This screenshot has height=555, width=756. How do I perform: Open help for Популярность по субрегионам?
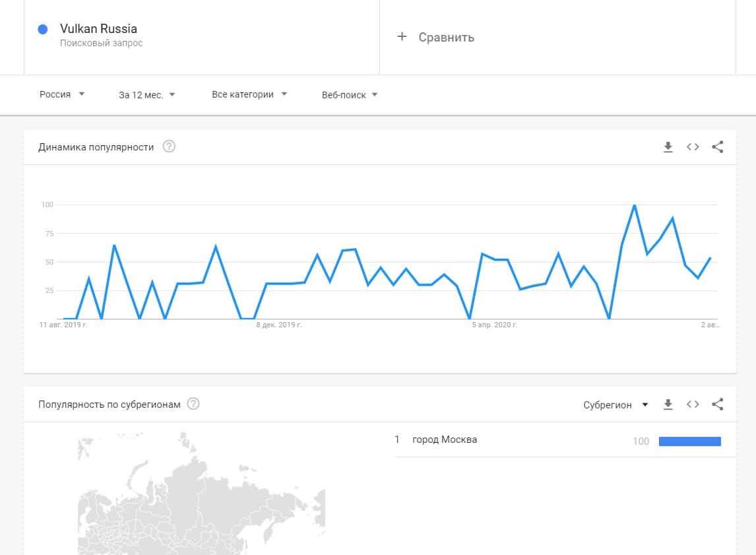point(193,404)
